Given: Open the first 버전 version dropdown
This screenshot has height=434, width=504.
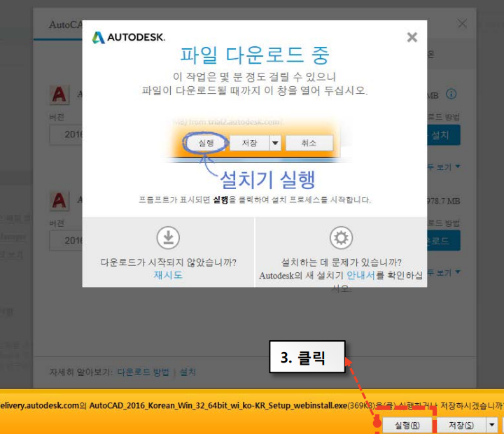Looking at the screenshot, I should [66, 134].
